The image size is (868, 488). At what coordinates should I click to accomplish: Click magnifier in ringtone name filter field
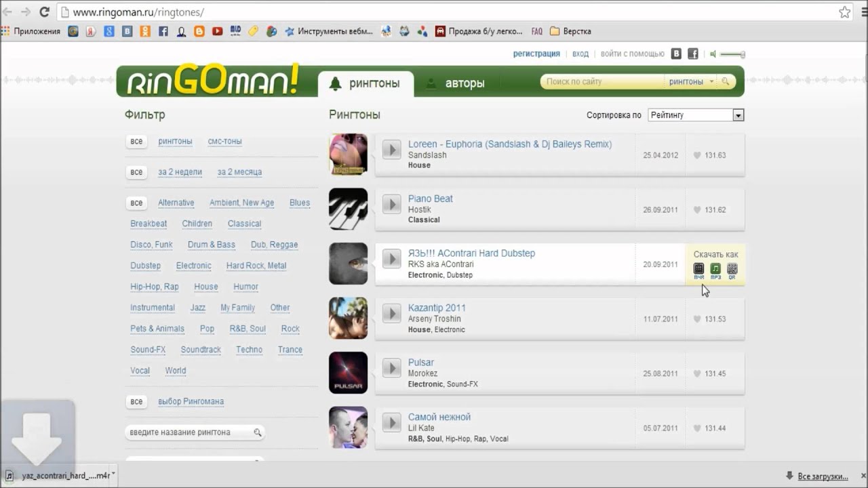tap(258, 432)
